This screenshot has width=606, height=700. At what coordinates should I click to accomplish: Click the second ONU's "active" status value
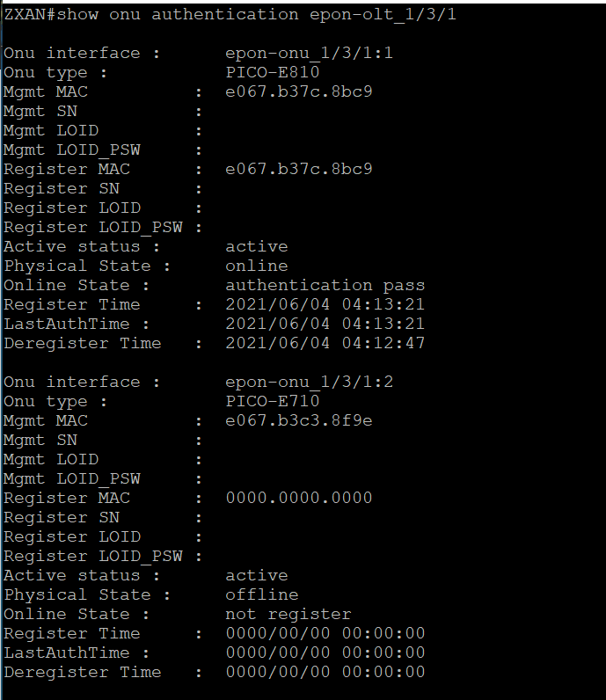pyautogui.click(x=256, y=575)
